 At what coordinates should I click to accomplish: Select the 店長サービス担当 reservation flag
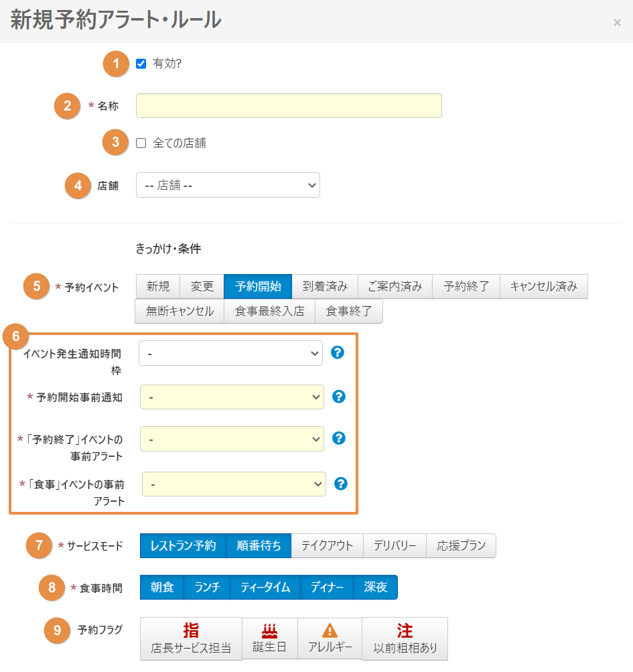191,639
